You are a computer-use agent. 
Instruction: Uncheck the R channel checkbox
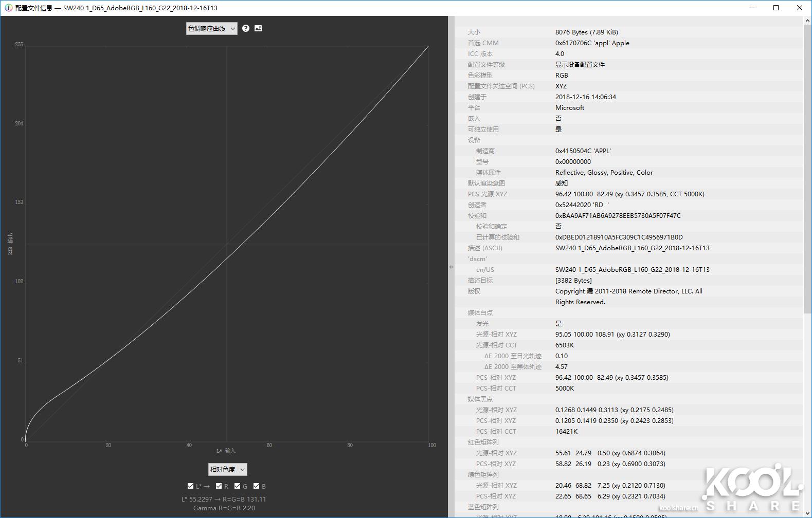219,486
